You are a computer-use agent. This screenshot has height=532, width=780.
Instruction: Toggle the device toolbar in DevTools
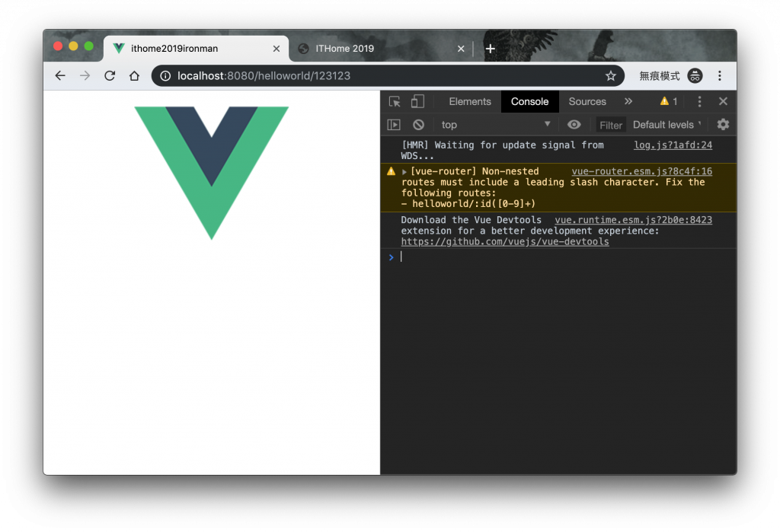417,101
